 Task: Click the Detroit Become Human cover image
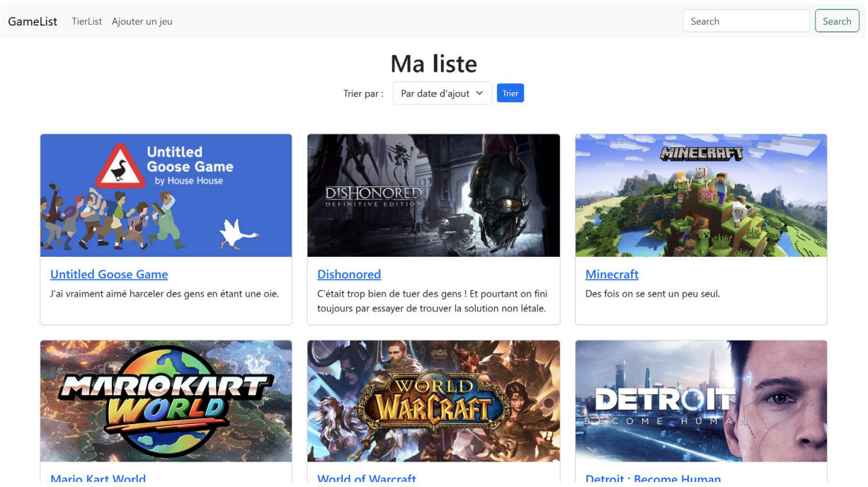click(x=701, y=401)
